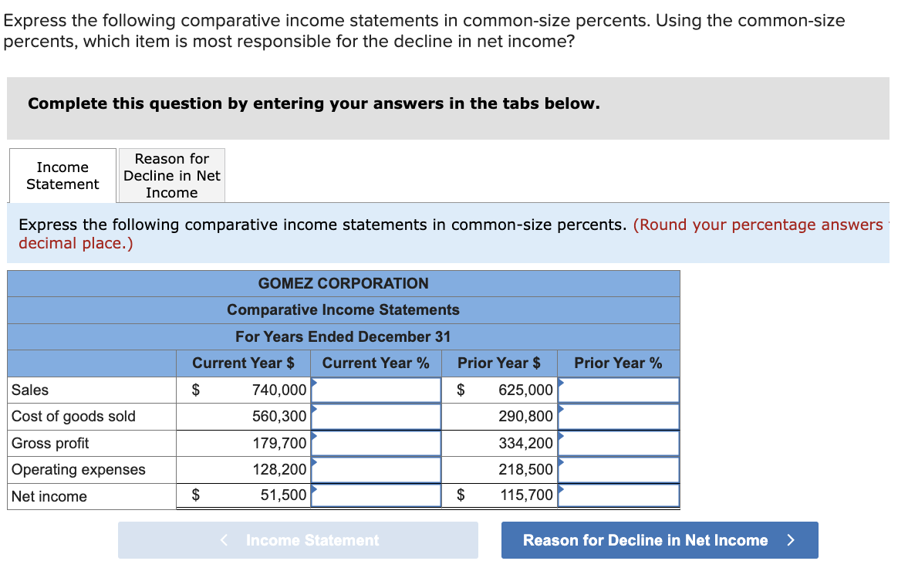
Task: Click Current Year % input for Sales
Action: [376, 390]
